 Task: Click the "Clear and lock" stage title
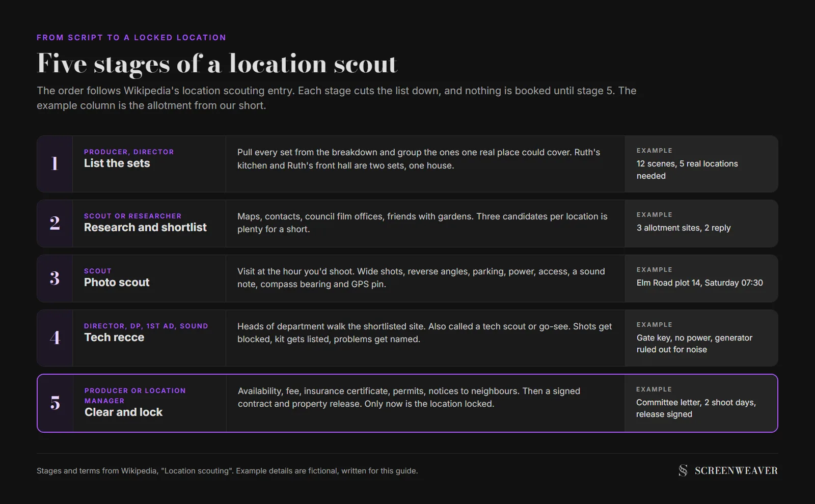123,412
